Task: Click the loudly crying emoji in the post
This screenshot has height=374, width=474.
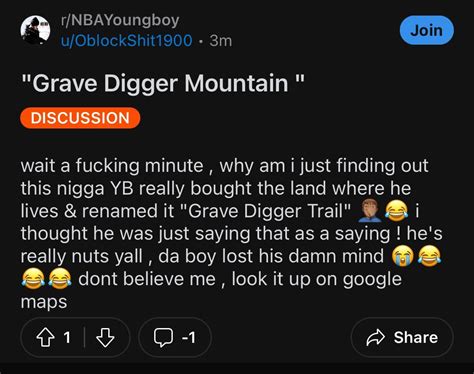Action: [403, 256]
